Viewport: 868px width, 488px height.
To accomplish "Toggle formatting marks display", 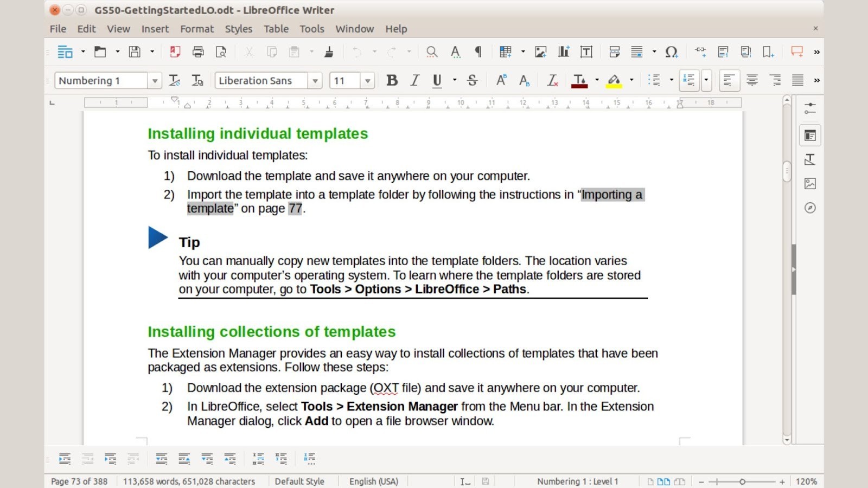I will [x=477, y=52].
